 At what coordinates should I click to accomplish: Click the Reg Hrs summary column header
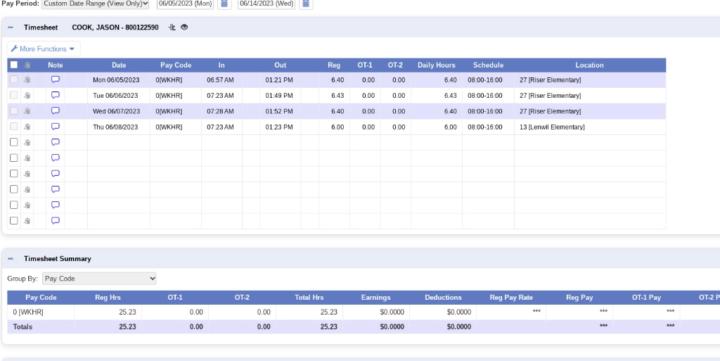point(108,298)
